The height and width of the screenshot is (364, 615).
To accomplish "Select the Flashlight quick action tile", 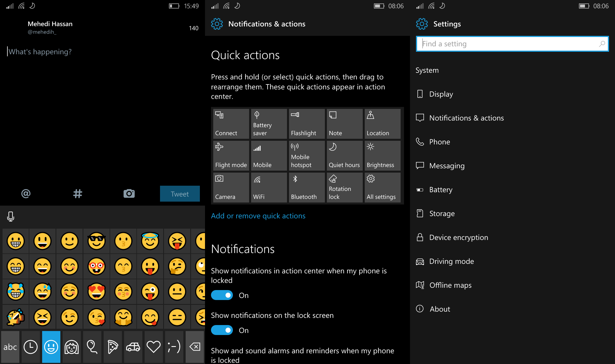I will click(307, 124).
